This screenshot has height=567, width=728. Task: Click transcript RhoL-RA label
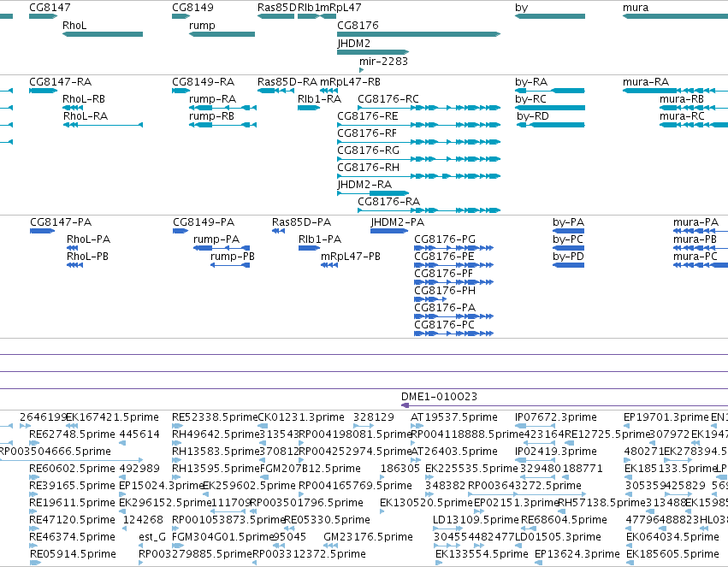[x=86, y=116]
